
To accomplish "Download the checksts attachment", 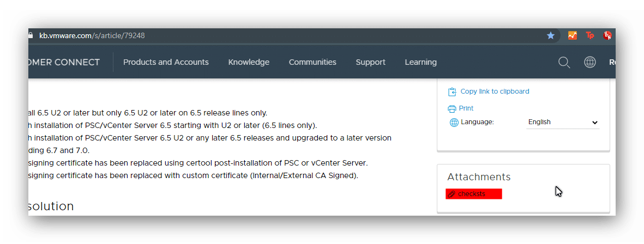I will pos(473,194).
